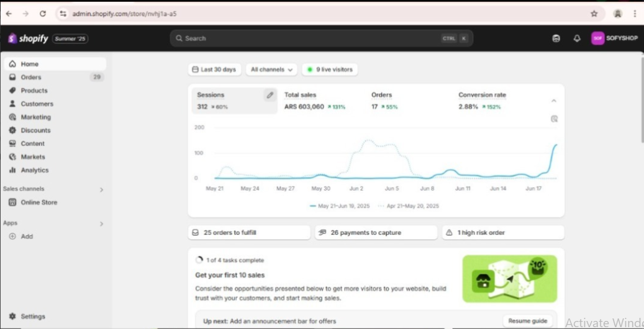Open Settings from the sidebar
The image size is (644, 329).
click(32, 316)
